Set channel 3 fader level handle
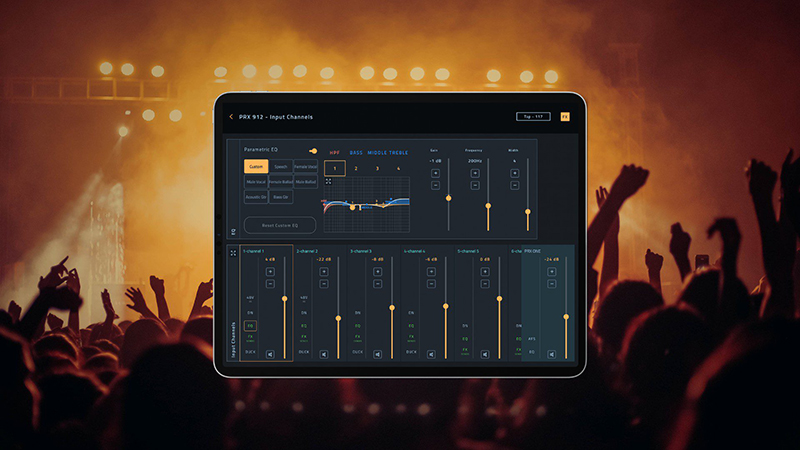This screenshot has height=450, width=800. click(392, 308)
